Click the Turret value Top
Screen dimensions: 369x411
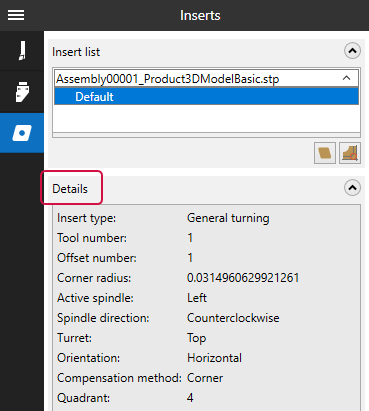[196, 338]
